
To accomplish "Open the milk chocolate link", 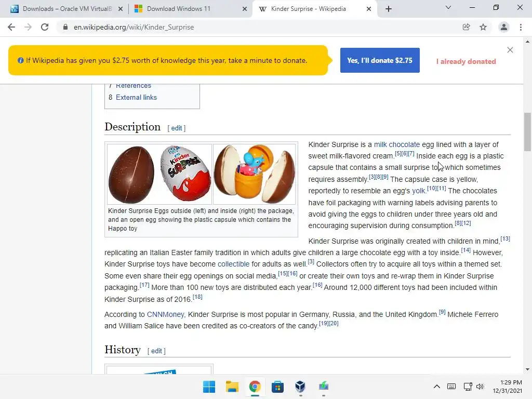I will [396, 144].
